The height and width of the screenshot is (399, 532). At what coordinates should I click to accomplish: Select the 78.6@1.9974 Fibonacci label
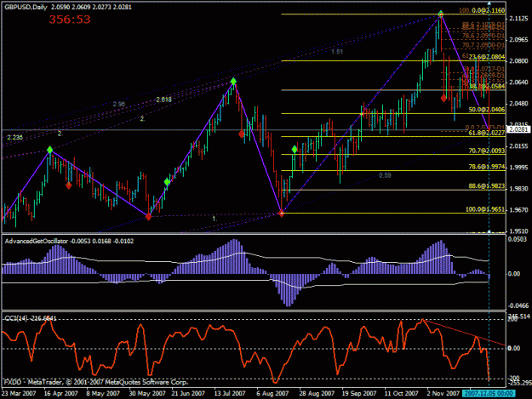click(487, 167)
